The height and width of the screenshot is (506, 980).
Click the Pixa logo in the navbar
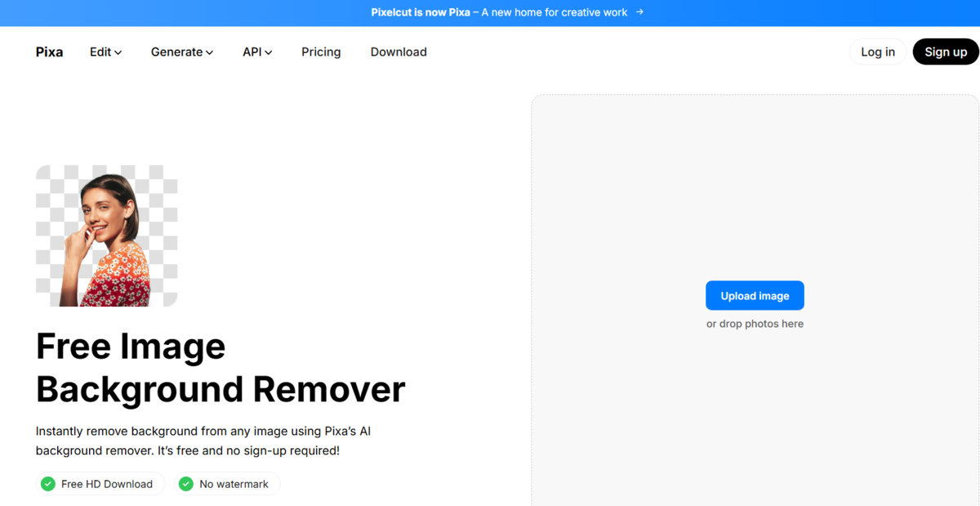(x=49, y=51)
